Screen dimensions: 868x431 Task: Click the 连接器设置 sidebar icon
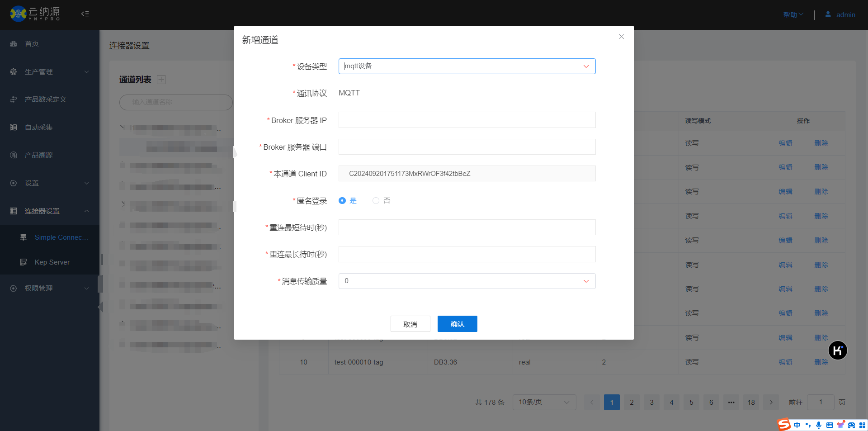pyautogui.click(x=14, y=211)
